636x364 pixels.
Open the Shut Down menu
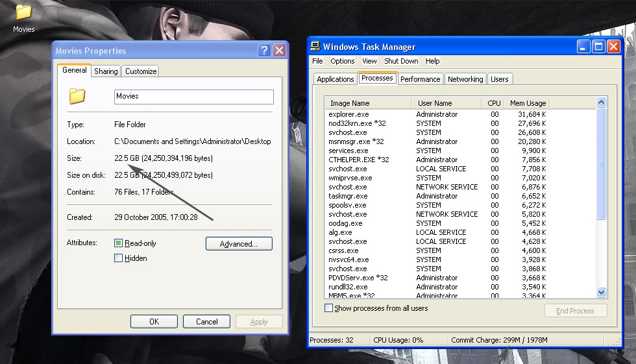click(x=401, y=61)
